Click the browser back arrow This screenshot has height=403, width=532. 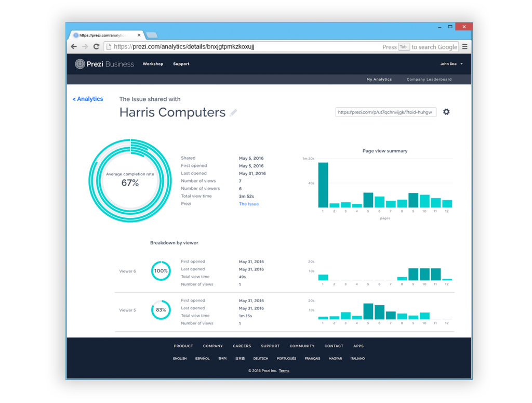coord(74,46)
